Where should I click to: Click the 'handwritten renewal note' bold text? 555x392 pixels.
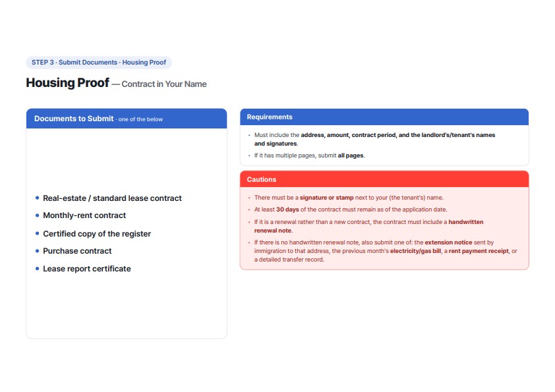click(369, 227)
